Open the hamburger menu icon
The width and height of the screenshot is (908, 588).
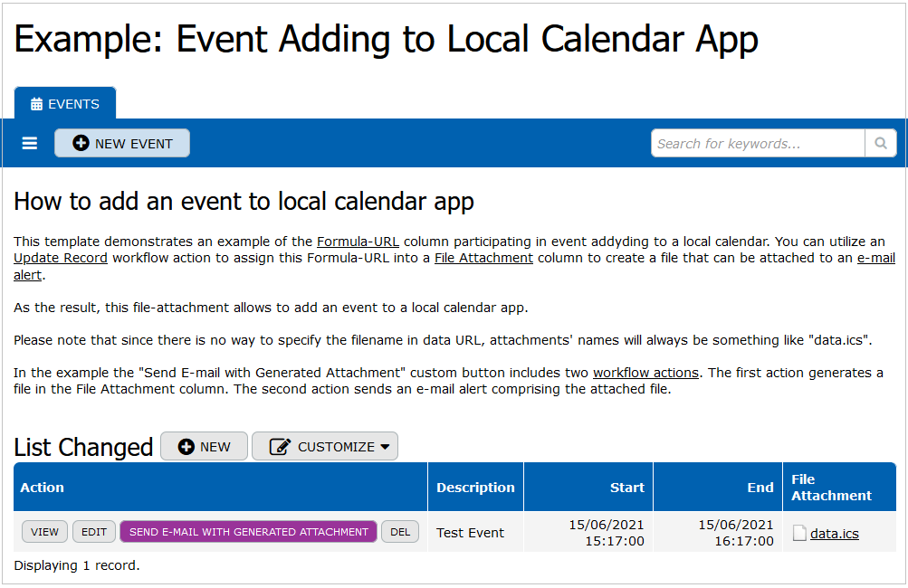(x=30, y=144)
